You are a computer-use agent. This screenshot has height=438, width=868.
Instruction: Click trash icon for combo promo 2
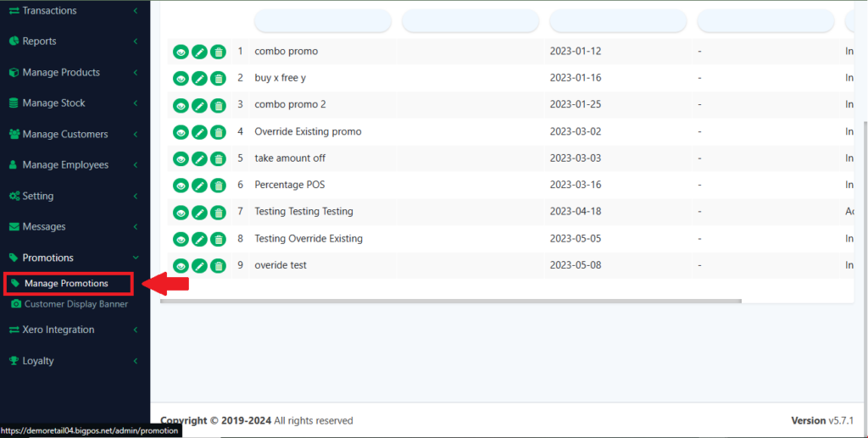point(218,106)
